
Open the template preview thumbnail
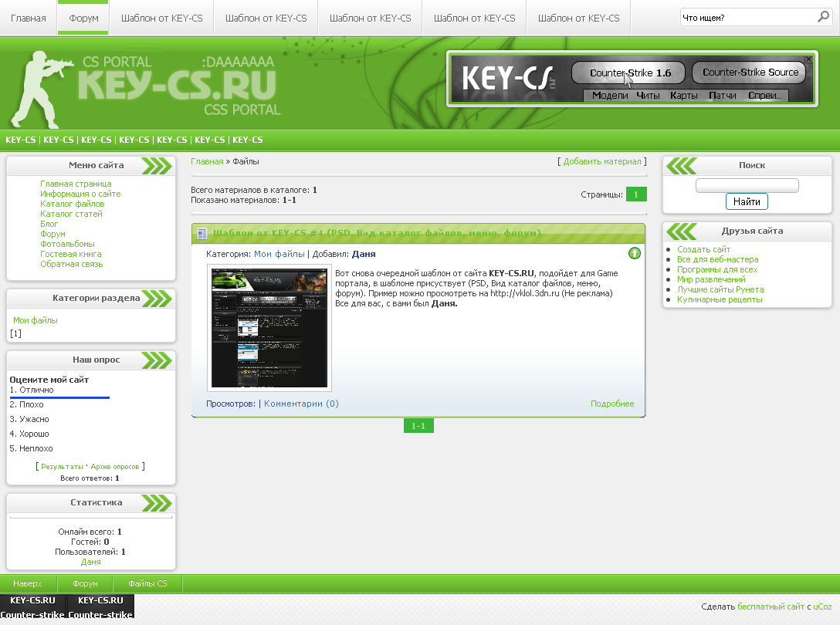(269, 328)
